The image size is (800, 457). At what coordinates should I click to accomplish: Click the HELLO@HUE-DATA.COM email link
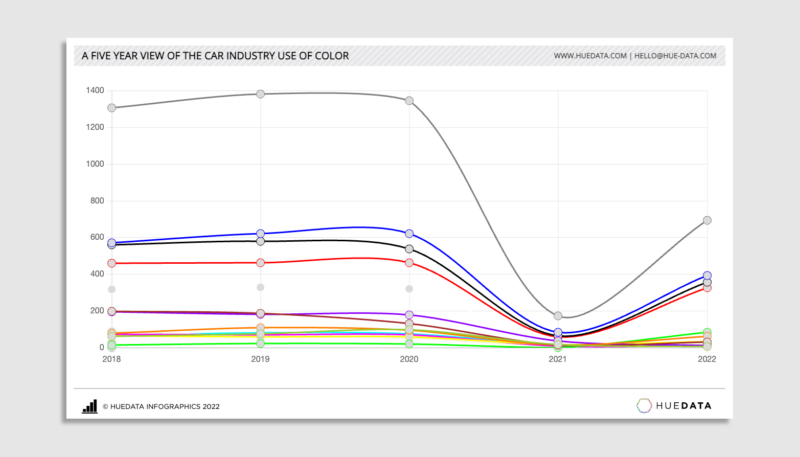(x=676, y=56)
